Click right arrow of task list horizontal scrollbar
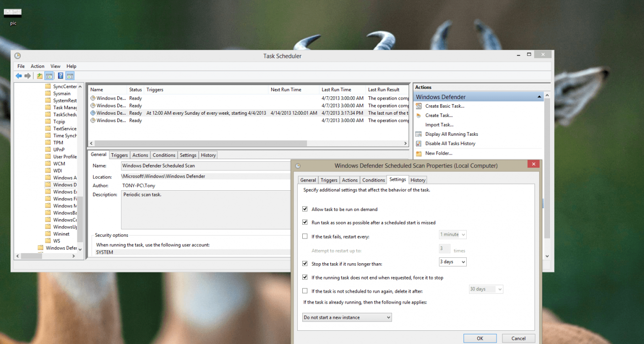Viewport: 644px width, 344px height. click(x=405, y=144)
